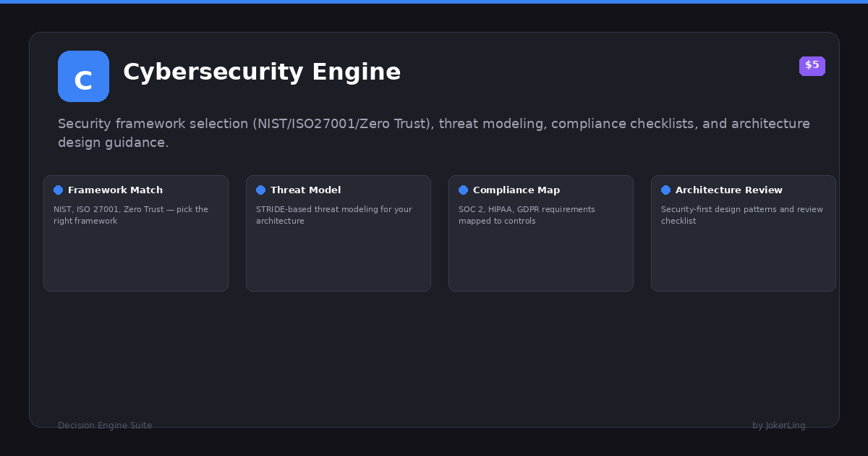Screen dimensions: 868x456
Task: Select the Compliance Map heading
Action: pos(516,190)
